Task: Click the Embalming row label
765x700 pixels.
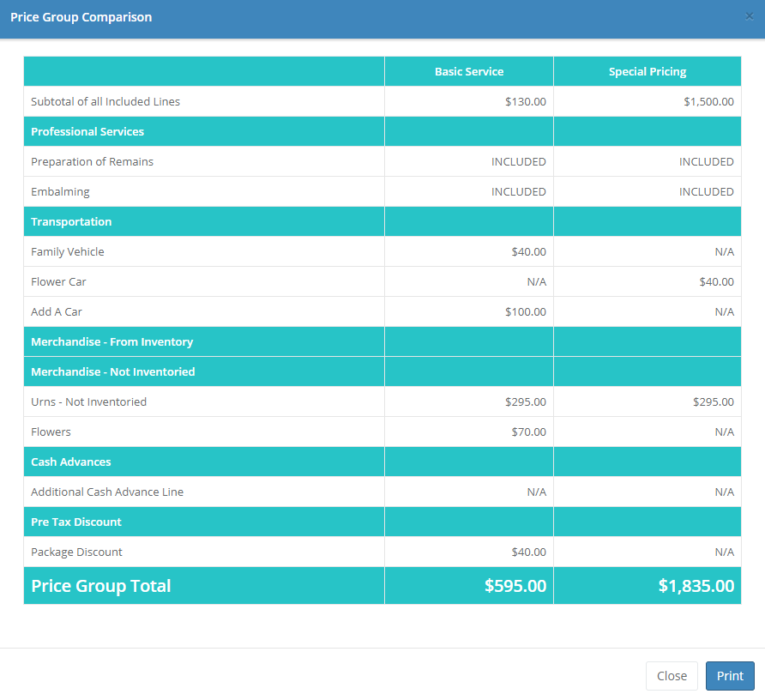Action: (60, 192)
